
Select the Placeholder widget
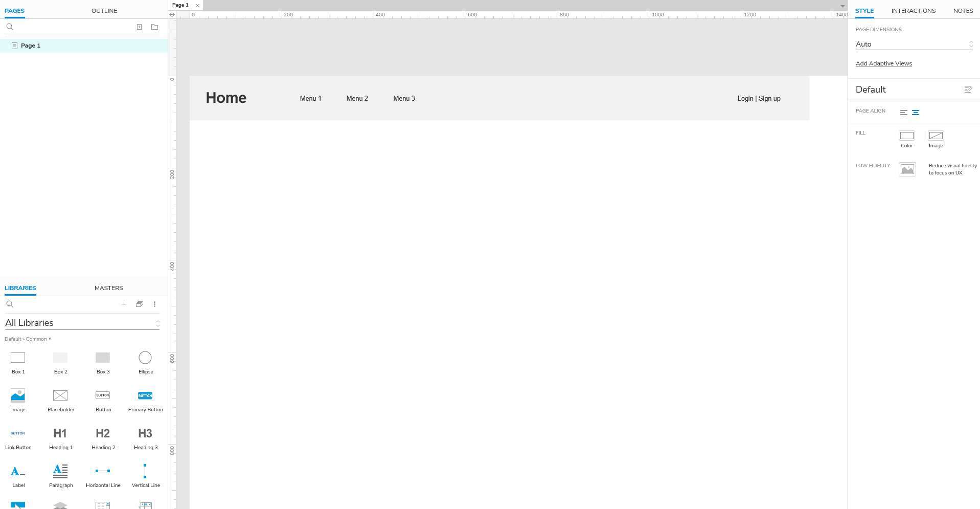point(60,401)
